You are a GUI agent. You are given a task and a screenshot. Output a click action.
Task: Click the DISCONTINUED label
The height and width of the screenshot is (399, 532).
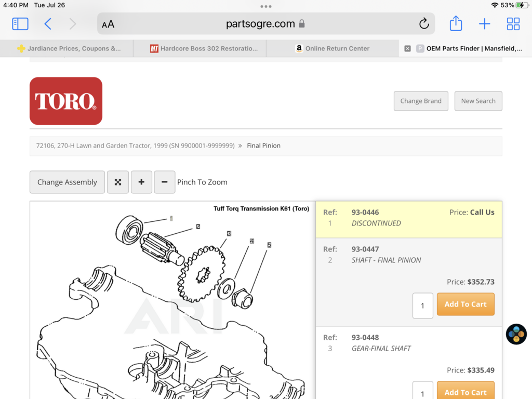click(376, 223)
